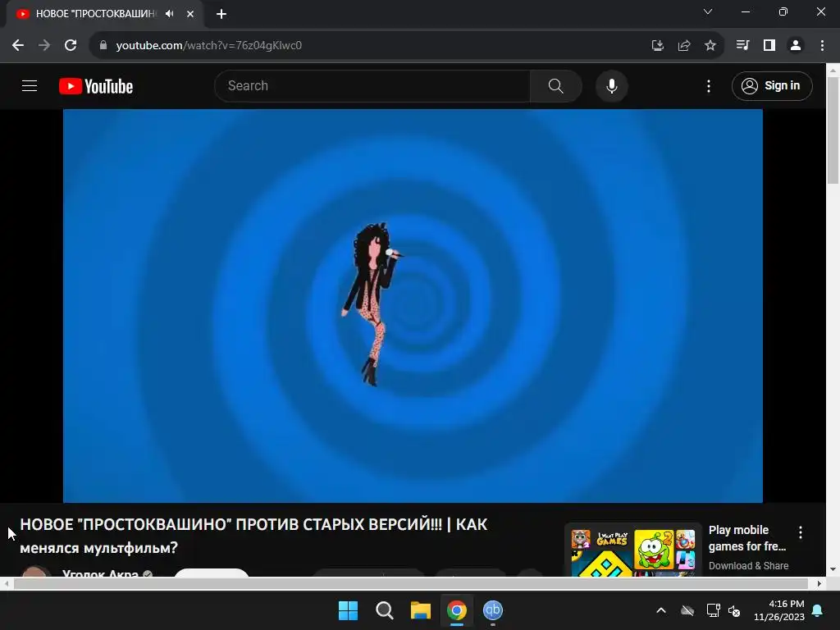Install app icon in address bar
The width and height of the screenshot is (840, 630).
point(658,46)
